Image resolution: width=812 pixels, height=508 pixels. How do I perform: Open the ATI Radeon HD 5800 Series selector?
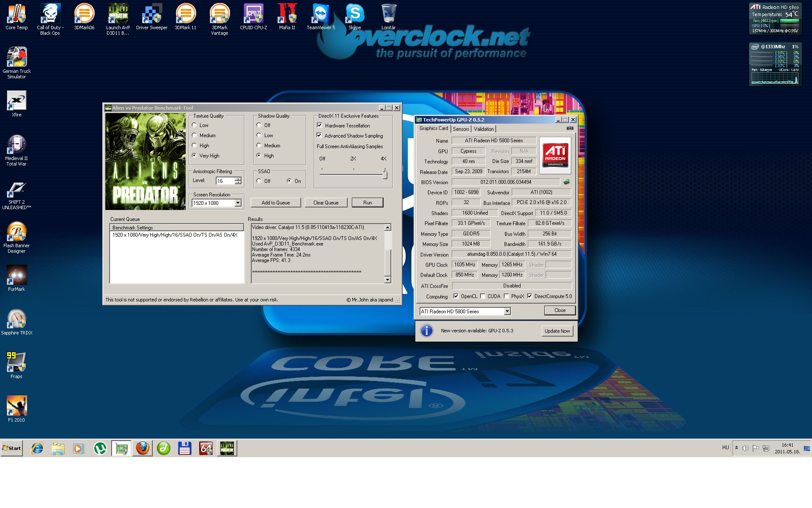[x=507, y=312]
